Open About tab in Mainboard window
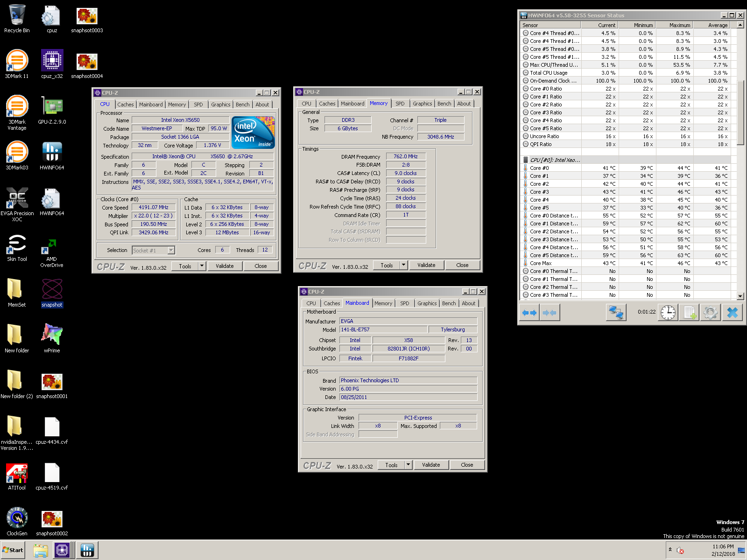Viewport: 747px width, 560px height. [x=468, y=303]
